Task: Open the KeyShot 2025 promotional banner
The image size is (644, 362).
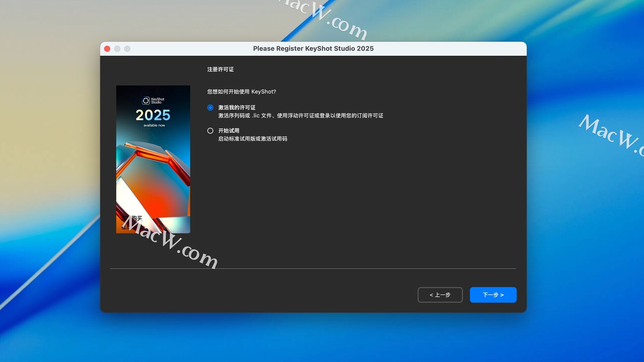Action: pos(153,159)
